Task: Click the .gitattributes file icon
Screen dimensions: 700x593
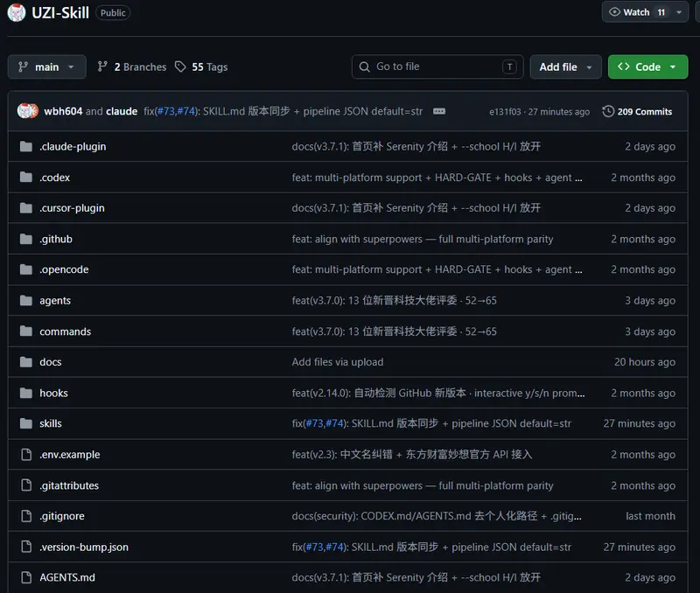Action: (26, 485)
